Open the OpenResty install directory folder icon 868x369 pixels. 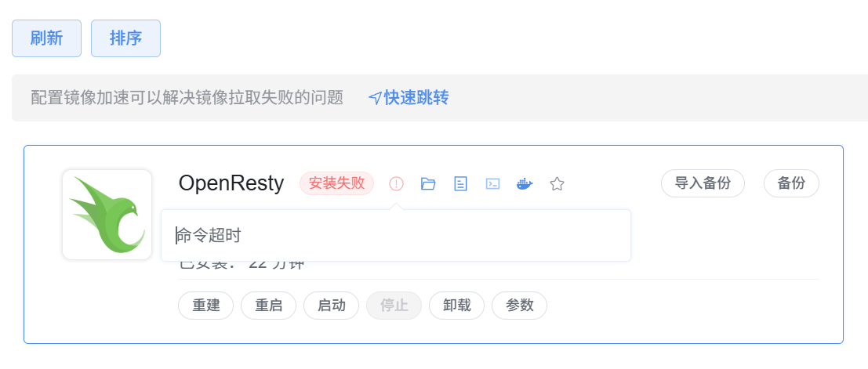[x=428, y=184]
